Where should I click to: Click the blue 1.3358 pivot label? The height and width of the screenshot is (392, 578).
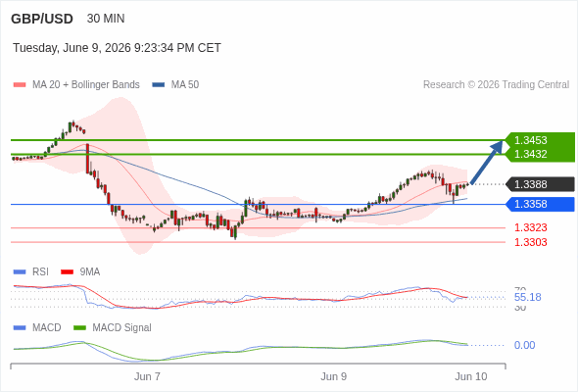540,204
